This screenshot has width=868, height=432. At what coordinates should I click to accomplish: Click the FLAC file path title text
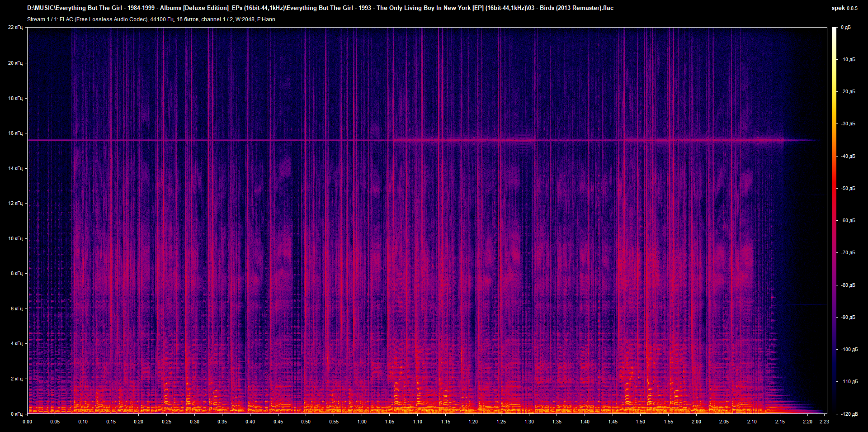pyautogui.click(x=320, y=8)
